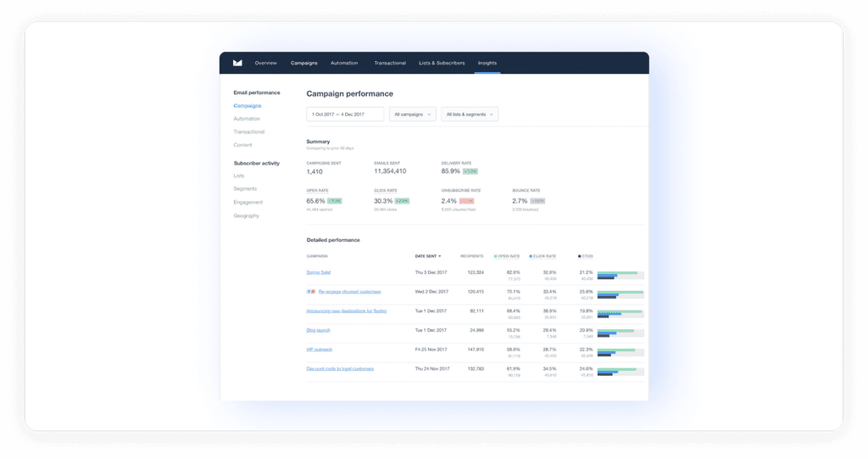
Task: Click the A/B test icon beside Re-engage campaign
Action: pos(311,292)
